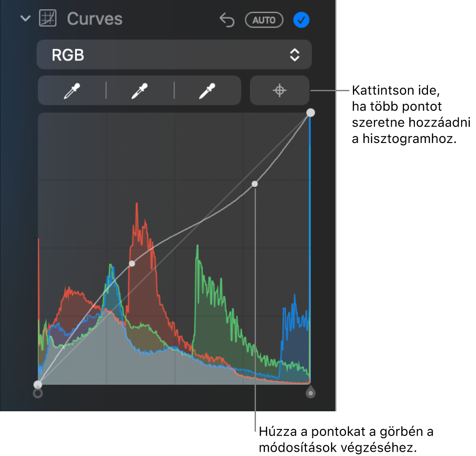The image size is (476, 456).
Task: Reset Curves with the undo arrow
Action: [227, 20]
